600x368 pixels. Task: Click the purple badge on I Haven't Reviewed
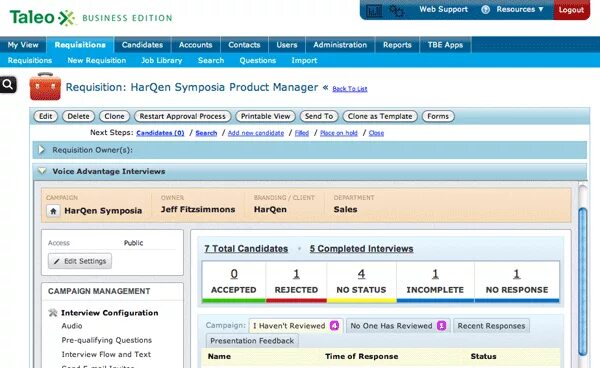(334, 326)
